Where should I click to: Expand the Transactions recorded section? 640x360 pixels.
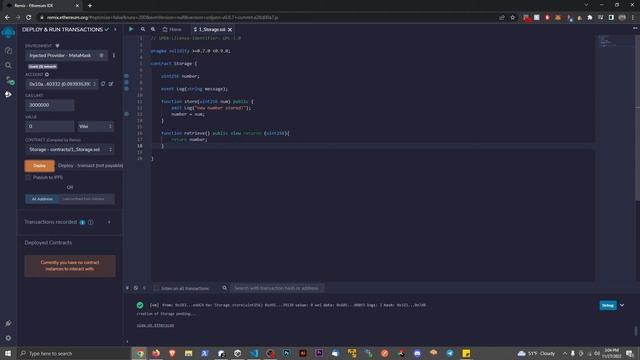coord(109,222)
